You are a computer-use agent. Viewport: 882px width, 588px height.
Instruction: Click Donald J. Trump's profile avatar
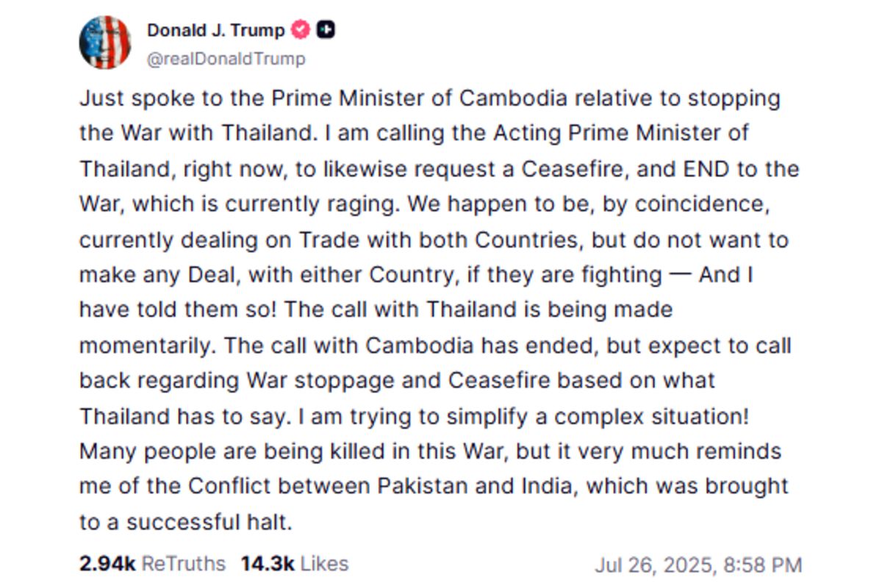(104, 43)
